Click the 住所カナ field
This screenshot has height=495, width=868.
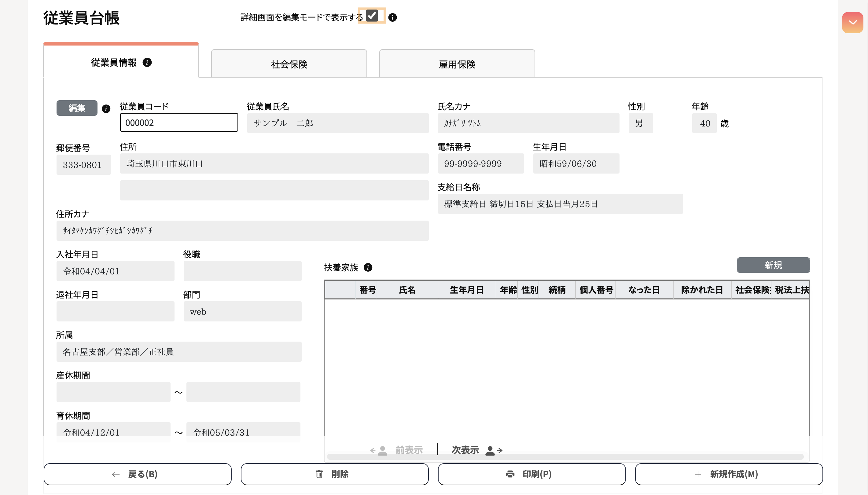242,231
